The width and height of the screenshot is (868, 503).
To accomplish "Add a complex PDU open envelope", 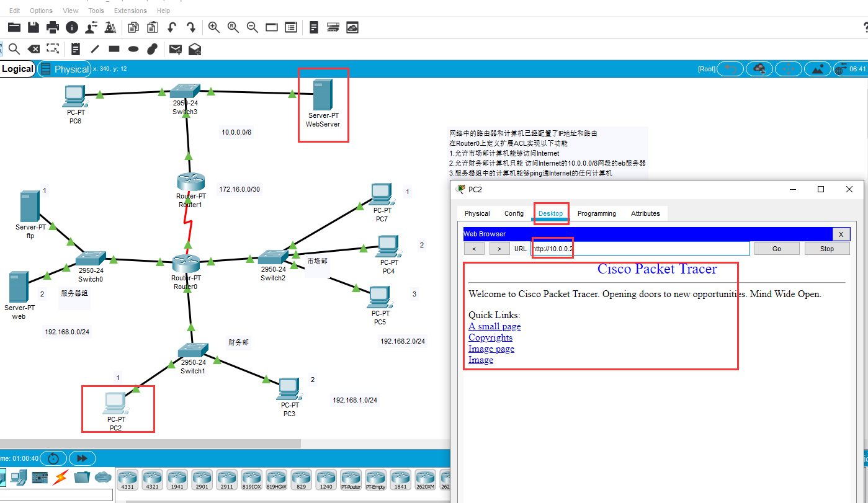I will (195, 48).
